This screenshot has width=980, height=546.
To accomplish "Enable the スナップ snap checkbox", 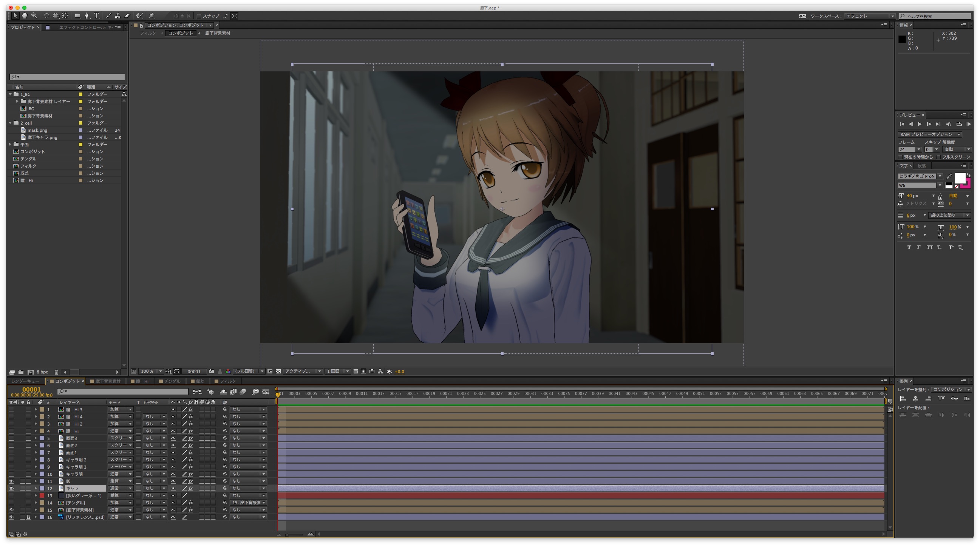I will (x=199, y=16).
